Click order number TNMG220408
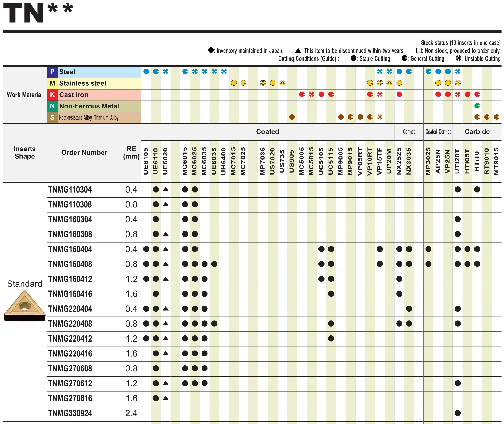Image resolution: width=504 pixels, height=424 pixels. pos(70,324)
